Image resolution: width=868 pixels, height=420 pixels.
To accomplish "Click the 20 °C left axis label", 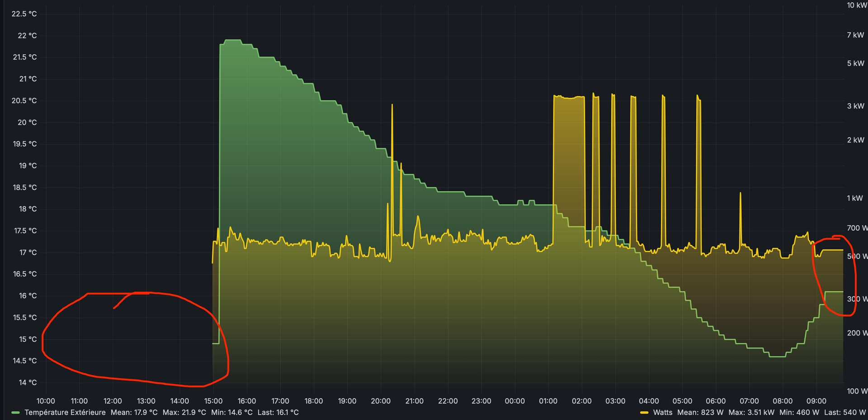I will pyautogui.click(x=27, y=122).
